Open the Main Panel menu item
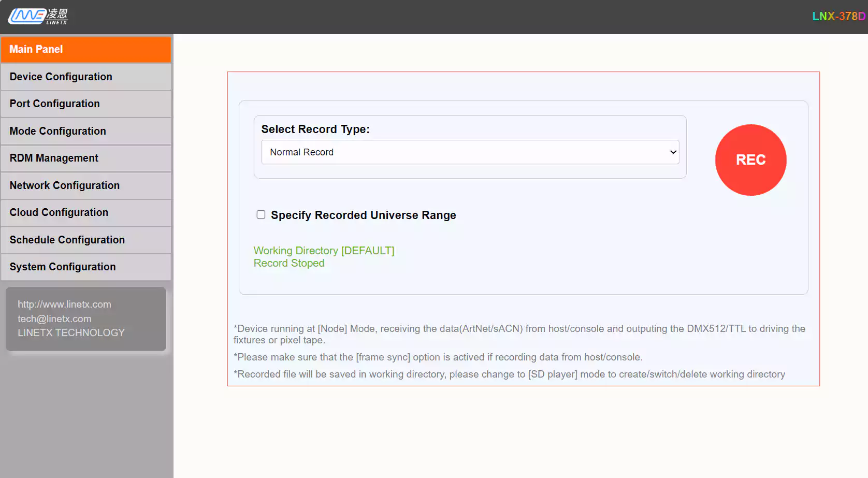This screenshot has width=868, height=478. (86, 49)
